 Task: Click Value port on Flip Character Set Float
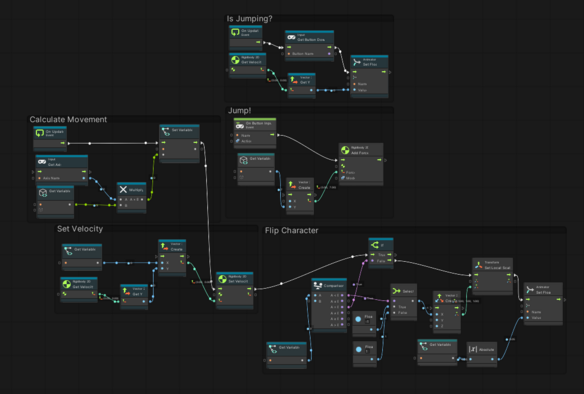coord(527,318)
